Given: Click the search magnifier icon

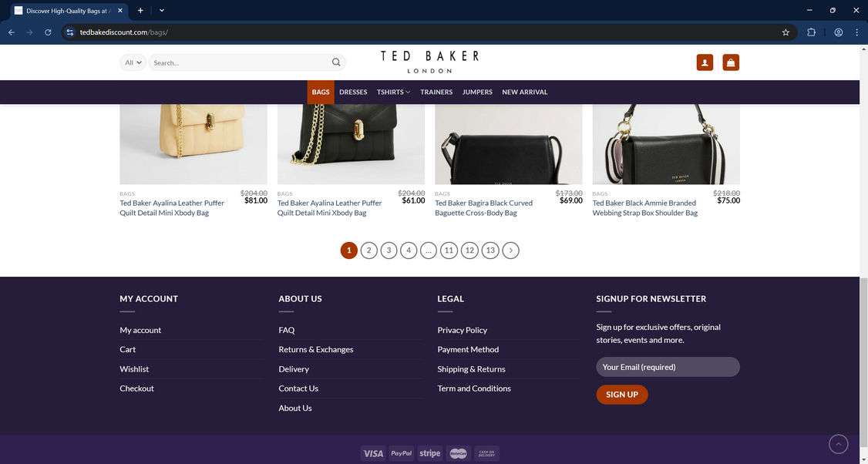Looking at the screenshot, I should (x=336, y=62).
